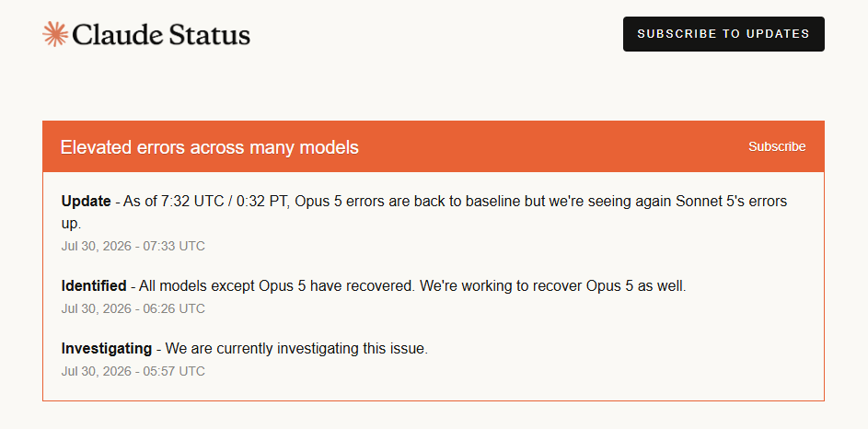Click the Claude starburst logo icon
The height and width of the screenshot is (429, 868).
pos(55,34)
